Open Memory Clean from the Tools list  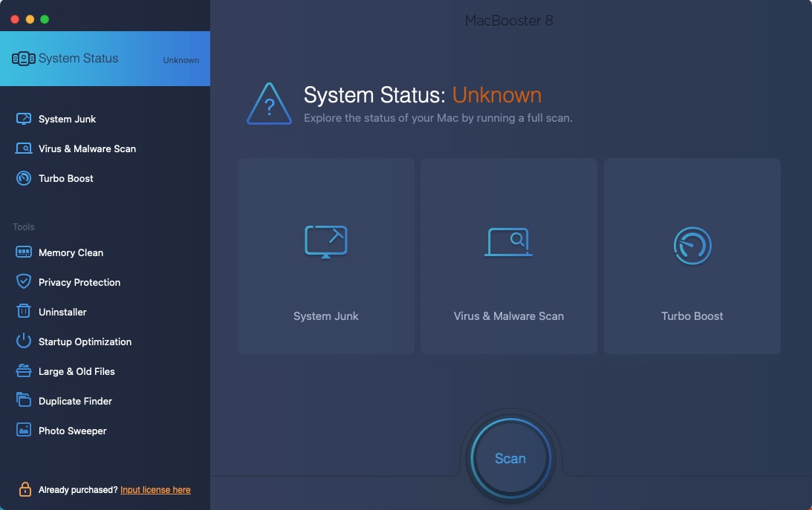71,252
